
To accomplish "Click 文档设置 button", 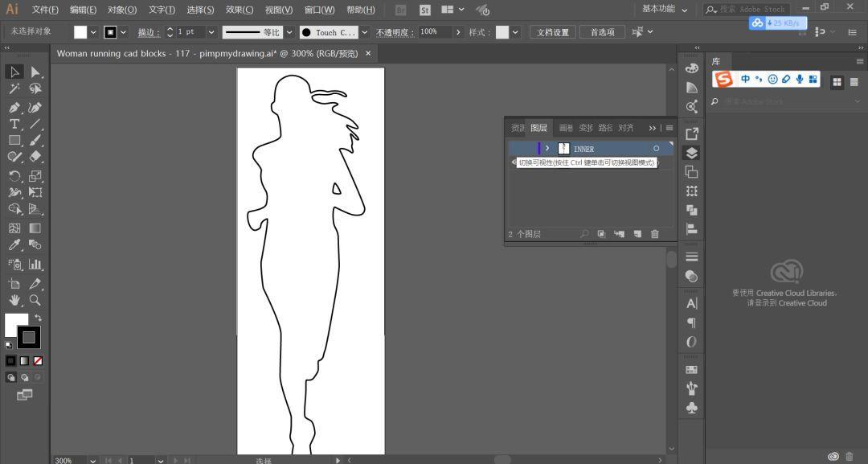I will click(x=552, y=32).
